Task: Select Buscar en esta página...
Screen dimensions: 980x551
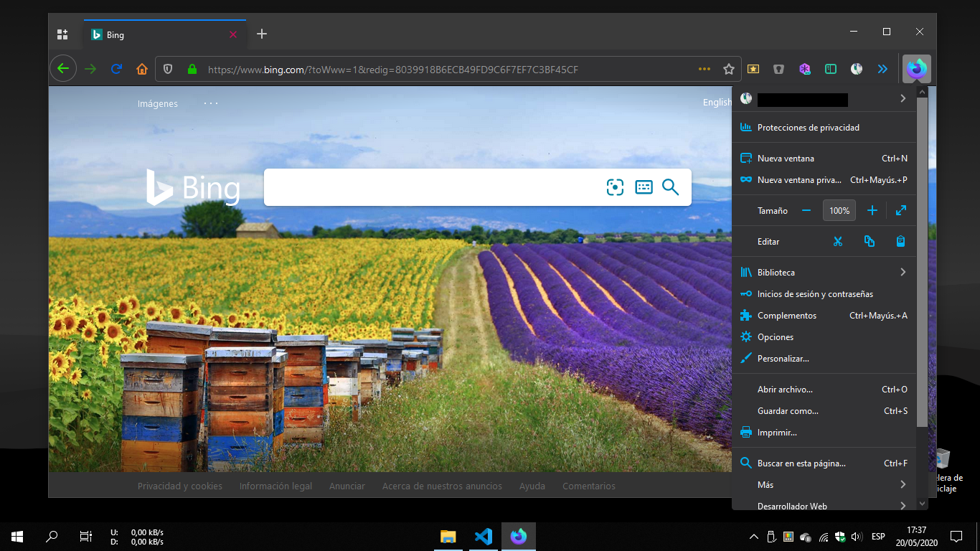Action: (824, 463)
